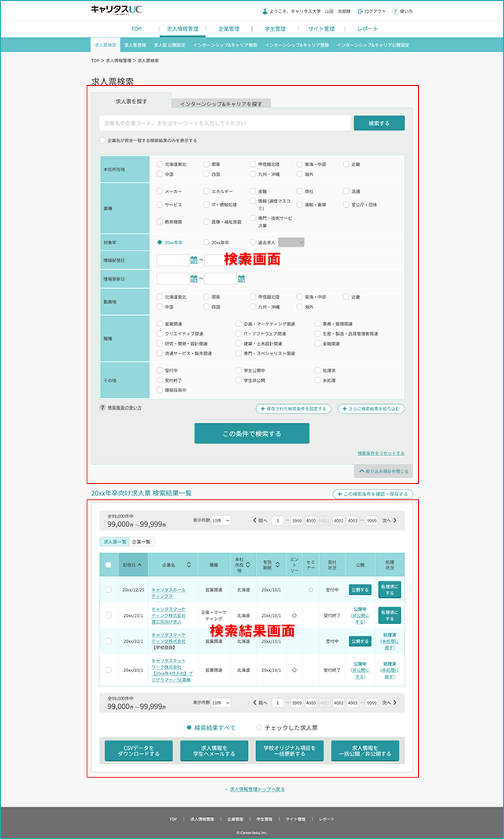
Task: Collapse filters with 絞り込み項目を閉じる
Action: tap(383, 471)
